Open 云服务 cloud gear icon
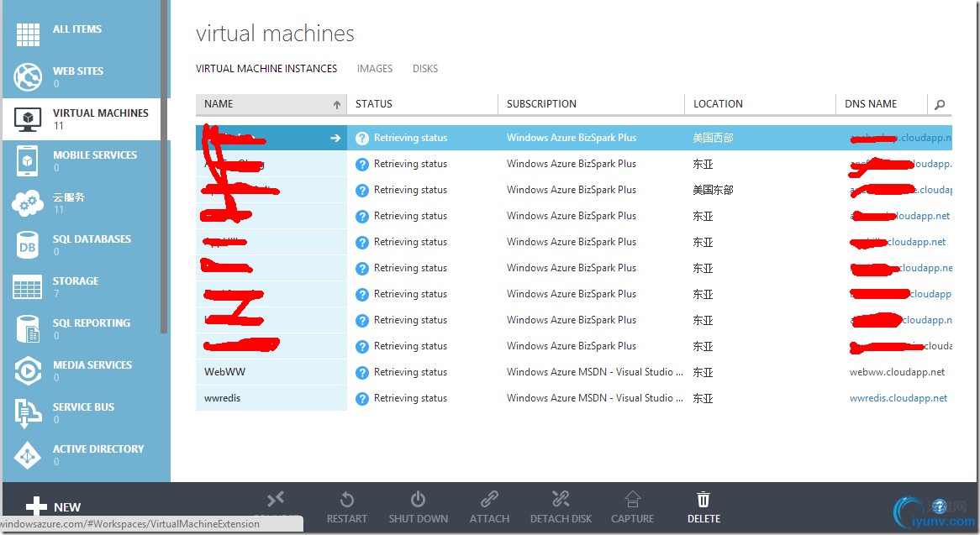980x535 pixels. [28, 203]
